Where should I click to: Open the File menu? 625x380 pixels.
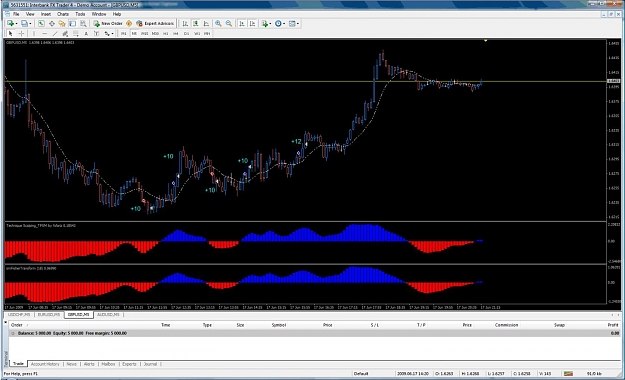tap(16, 14)
